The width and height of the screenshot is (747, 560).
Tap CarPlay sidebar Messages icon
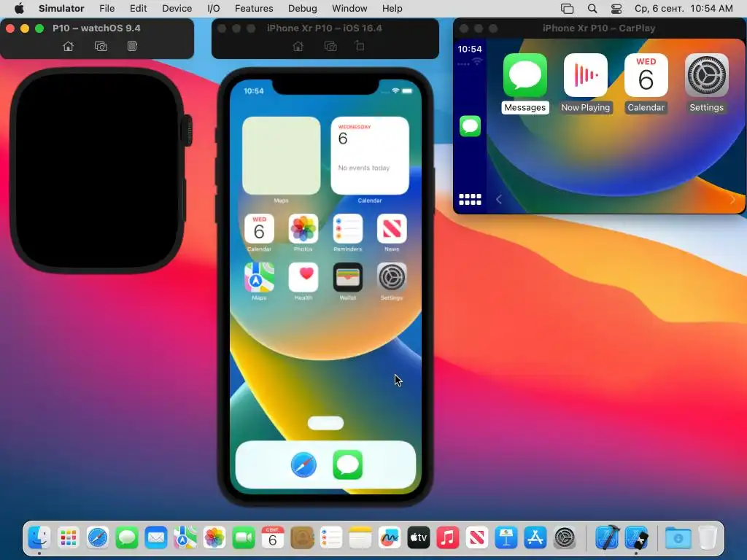click(470, 126)
